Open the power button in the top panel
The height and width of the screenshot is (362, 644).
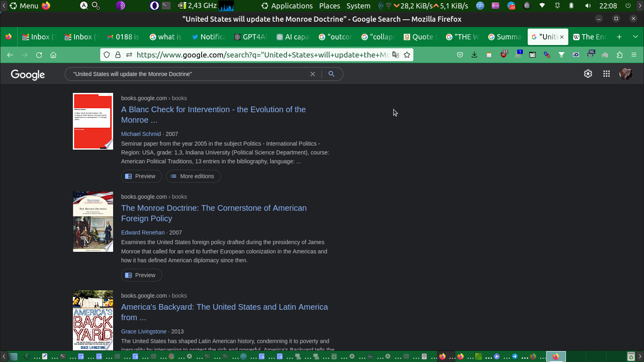(x=628, y=6)
